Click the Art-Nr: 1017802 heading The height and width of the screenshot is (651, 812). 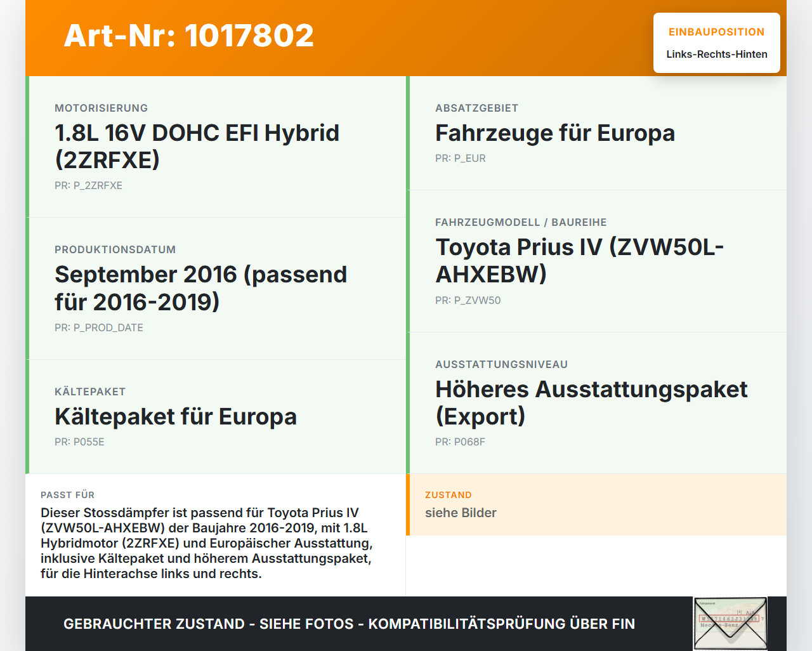[x=189, y=36]
